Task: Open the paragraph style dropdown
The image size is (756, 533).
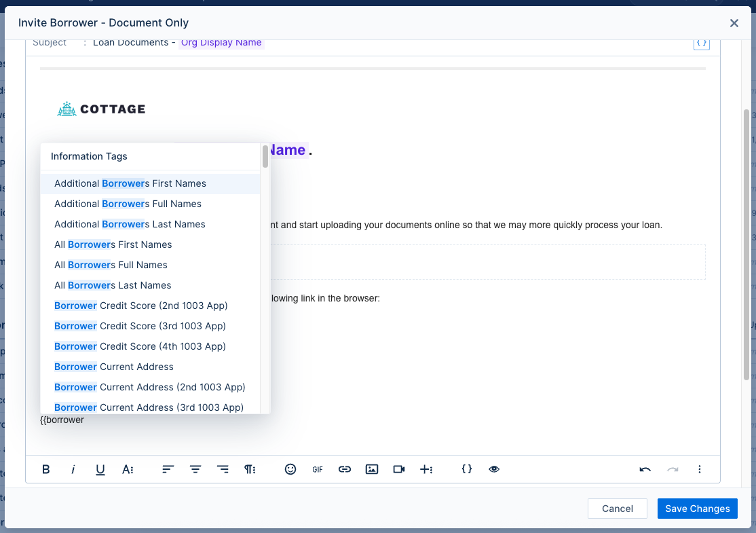Action: [250, 469]
